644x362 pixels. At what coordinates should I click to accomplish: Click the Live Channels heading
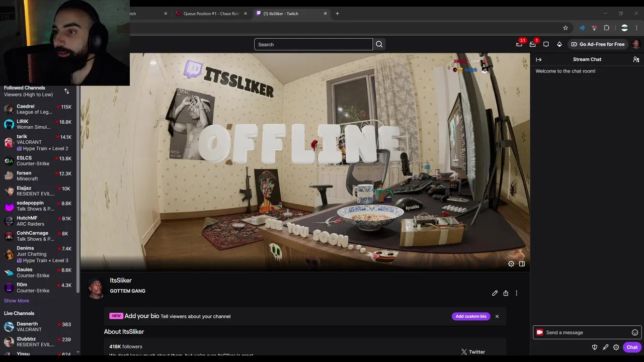click(x=19, y=313)
